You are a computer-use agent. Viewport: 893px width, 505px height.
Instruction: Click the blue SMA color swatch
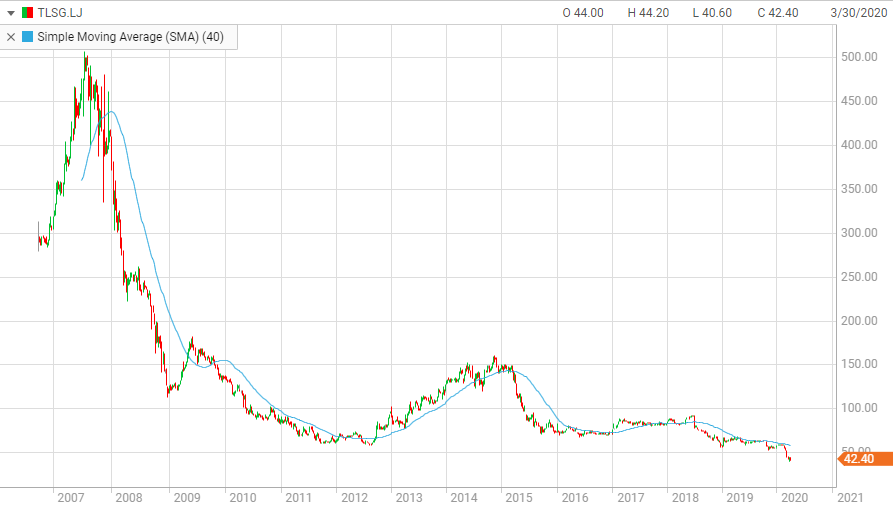27,36
